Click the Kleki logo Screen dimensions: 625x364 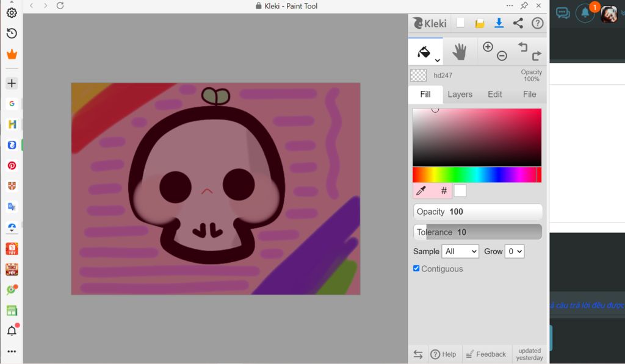point(429,24)
